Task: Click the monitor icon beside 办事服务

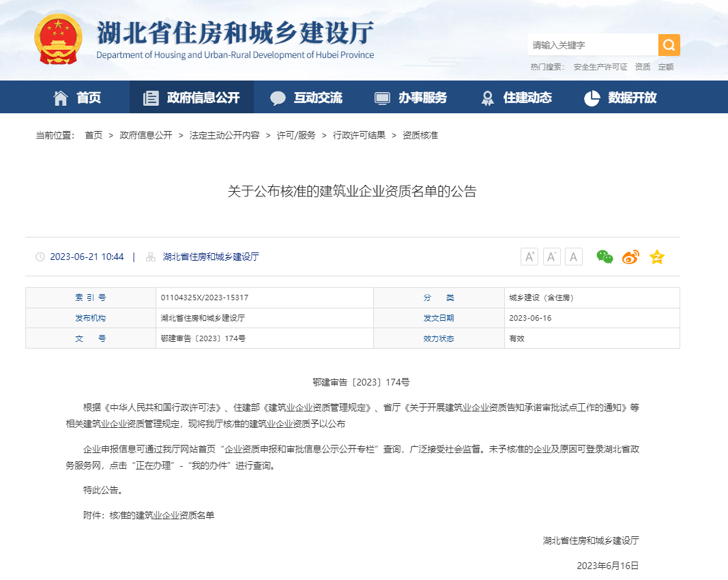Action: [382, 98]
